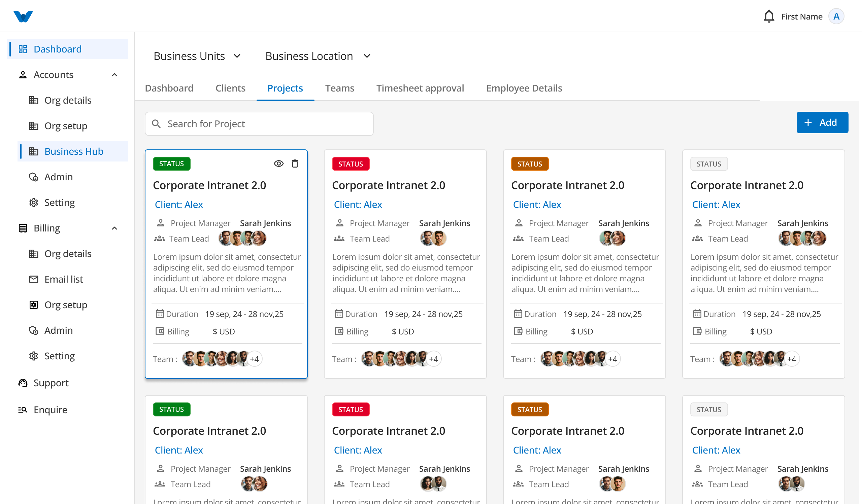Click Client: Alex on red-status top card

[x=358, y=205]
